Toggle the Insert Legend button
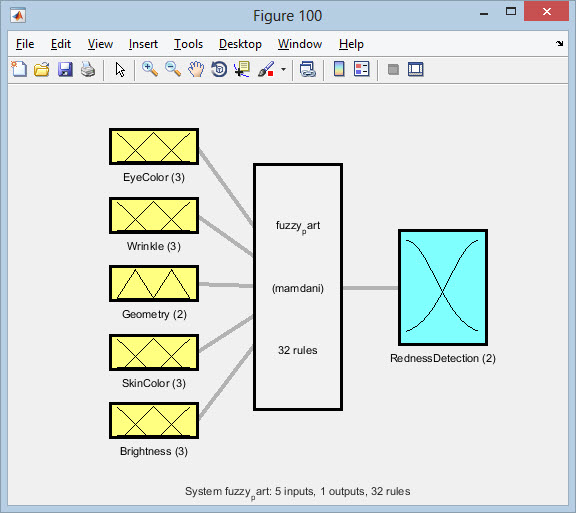Screen dimensions: 576x513 pos(362,69)
